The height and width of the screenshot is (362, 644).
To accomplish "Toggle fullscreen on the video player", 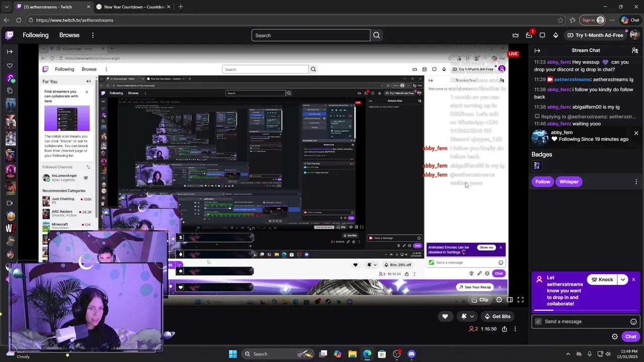I will [x=521, y=300].
